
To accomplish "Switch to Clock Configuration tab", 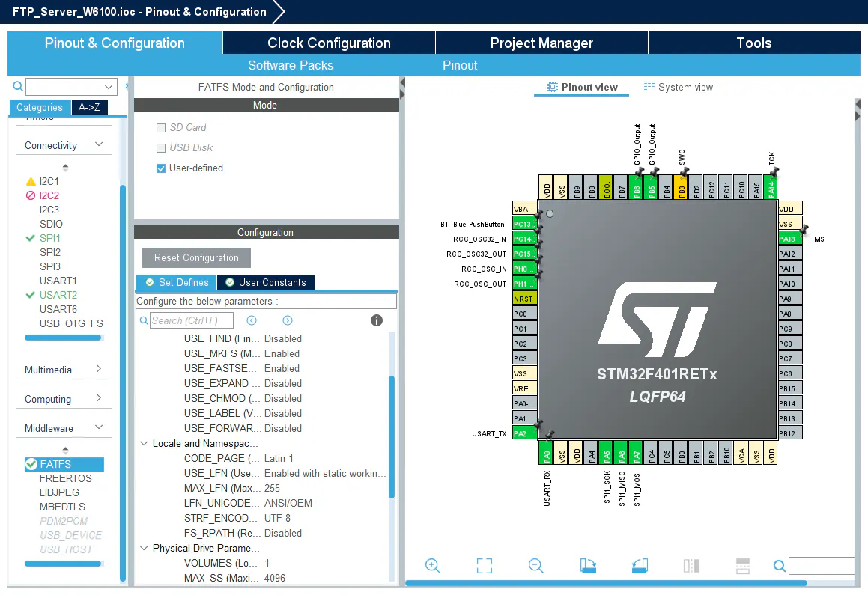I will pos(329,43).
